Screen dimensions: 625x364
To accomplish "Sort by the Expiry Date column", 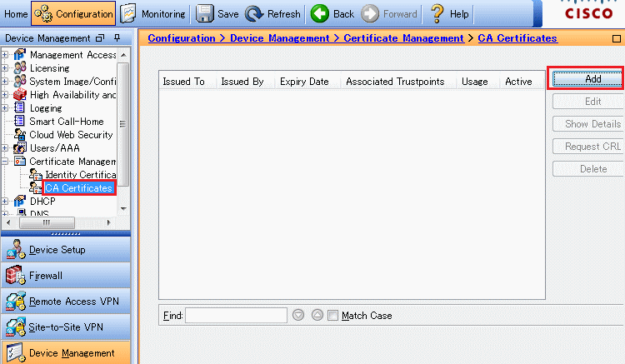I will click(304, 82).
